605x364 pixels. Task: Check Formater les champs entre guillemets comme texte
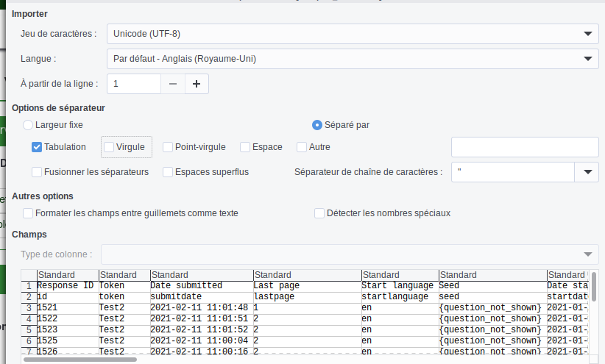click(x=29, y=213)
